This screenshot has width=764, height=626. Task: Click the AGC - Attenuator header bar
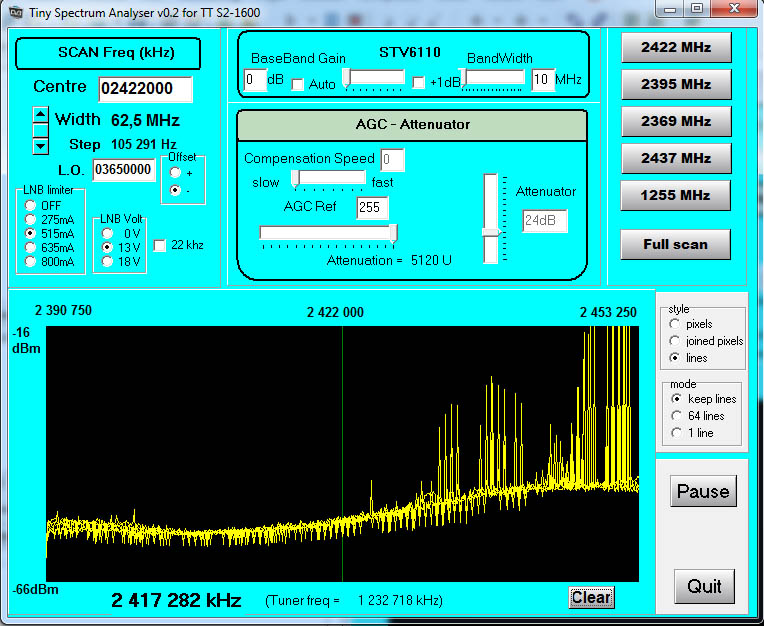tap(412, 125)
